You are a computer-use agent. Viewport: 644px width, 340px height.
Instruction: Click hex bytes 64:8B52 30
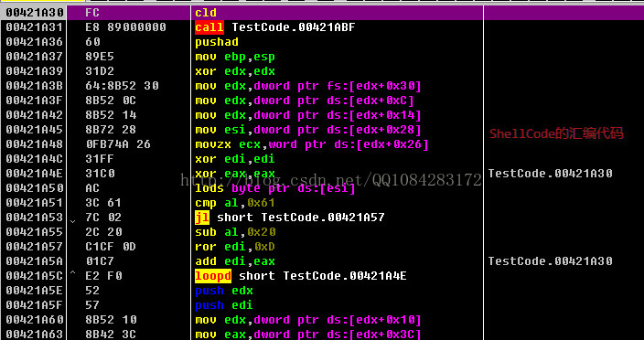[122, 86]
